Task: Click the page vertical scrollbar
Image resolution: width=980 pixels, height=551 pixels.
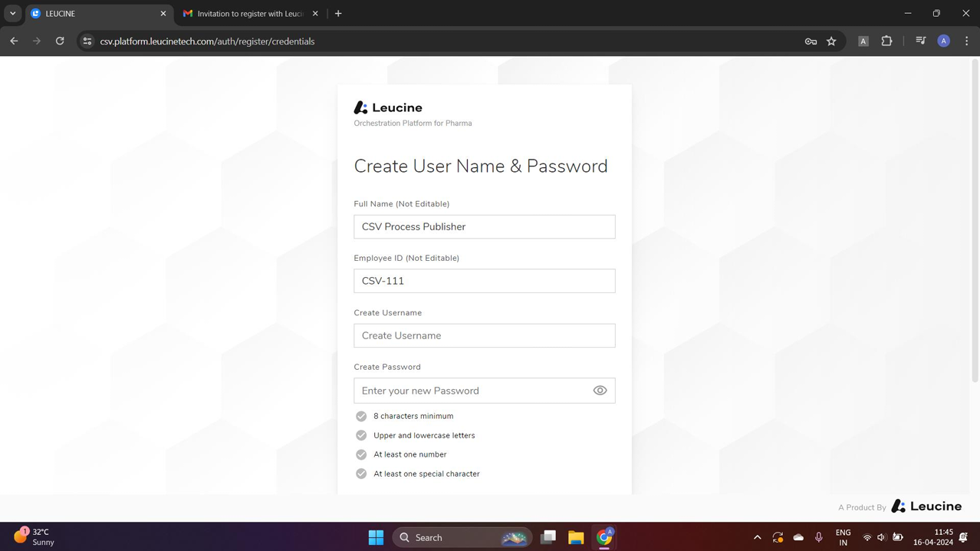Action: click(x=975, y=223)
